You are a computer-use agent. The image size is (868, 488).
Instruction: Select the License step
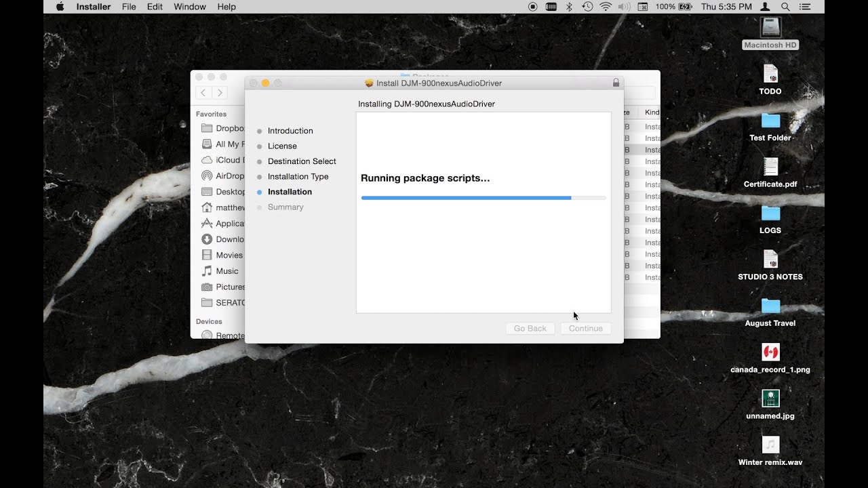click(x=282, y=146)
